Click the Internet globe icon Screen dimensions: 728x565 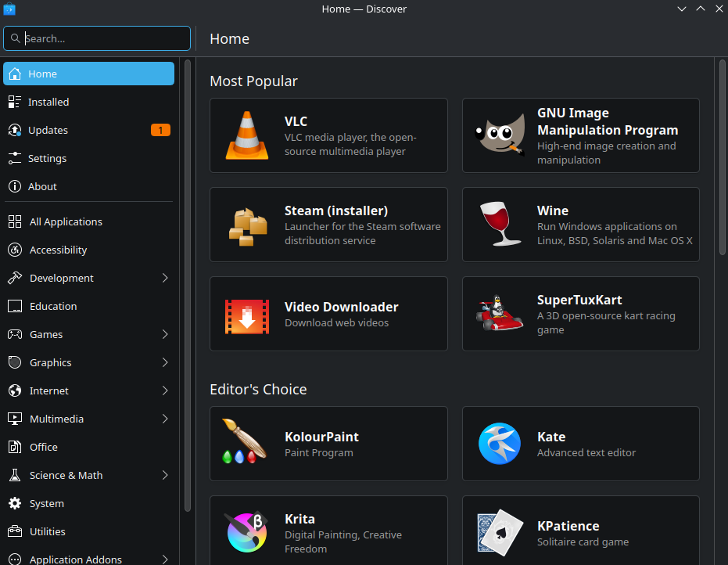pos(15,390)
